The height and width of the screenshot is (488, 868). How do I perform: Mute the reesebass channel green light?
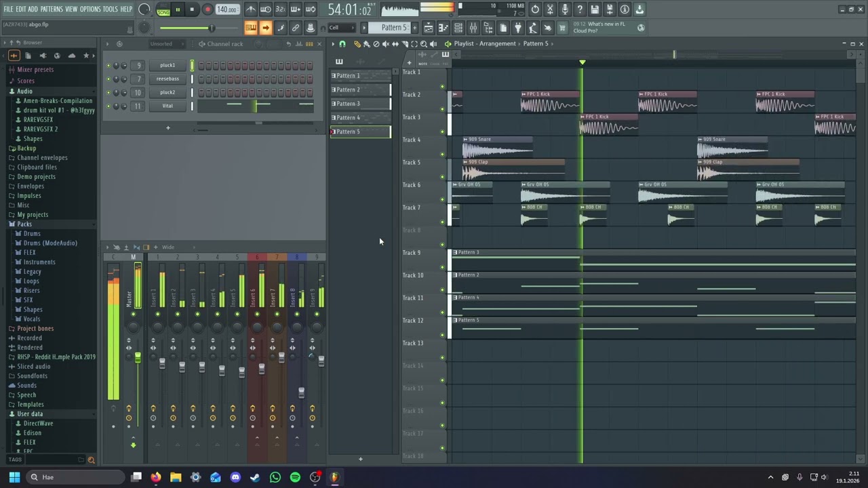click(x=108, y=79)
